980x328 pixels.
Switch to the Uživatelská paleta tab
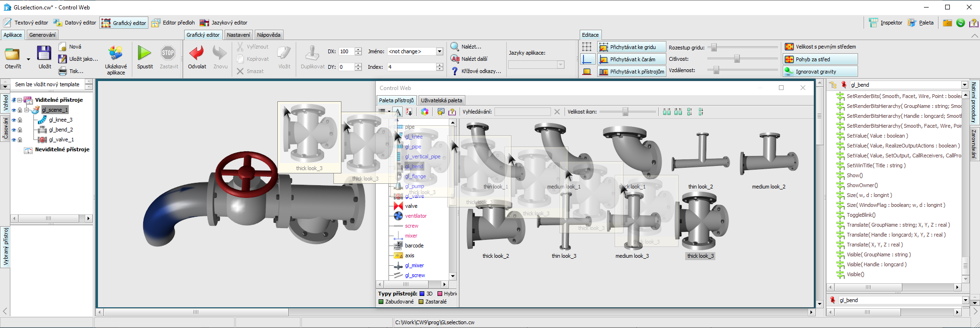click(441, 100)
